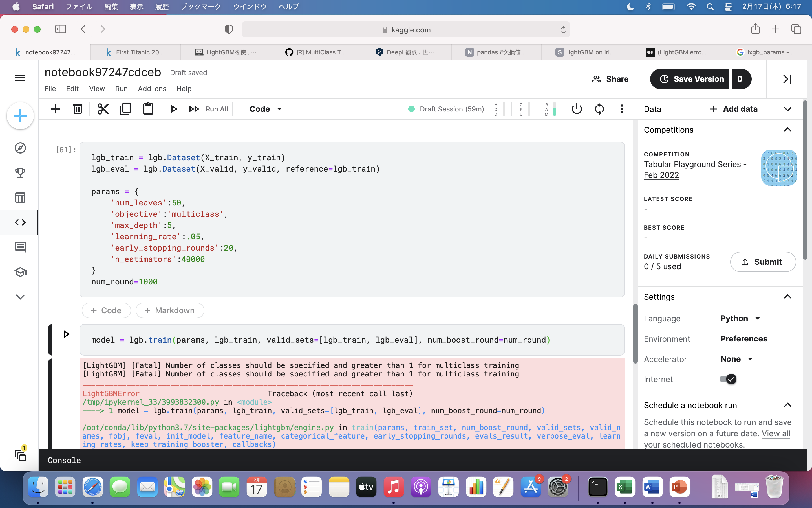Open the Add-ons menu
The image size is (812, 508).
click(x=152, y=89)
